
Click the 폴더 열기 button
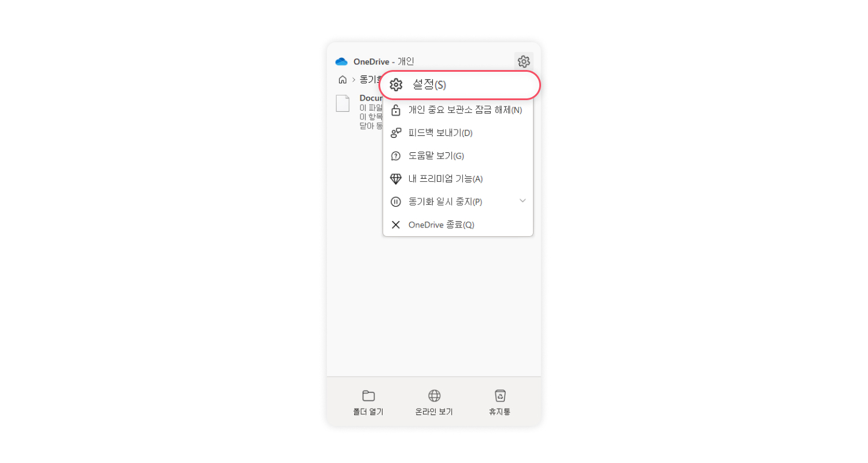coord(368,403)
